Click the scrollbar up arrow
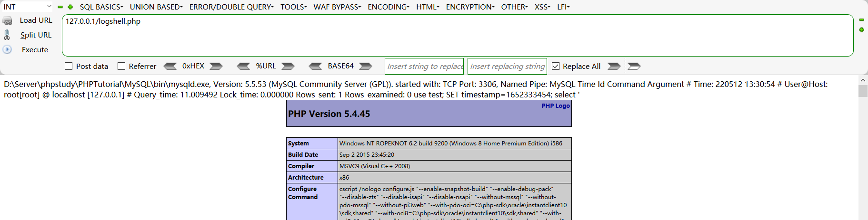Viewport: 868px width, 220px height. coord(863,79)
